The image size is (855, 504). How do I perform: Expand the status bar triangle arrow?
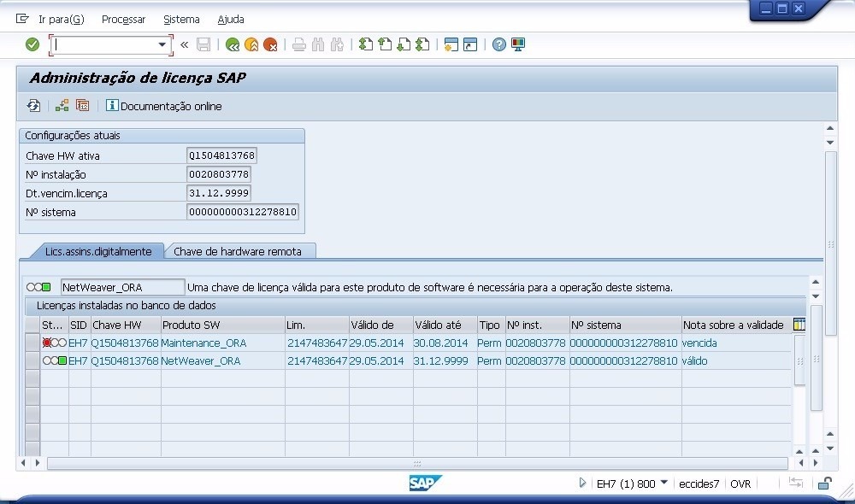tap(581, 483)
